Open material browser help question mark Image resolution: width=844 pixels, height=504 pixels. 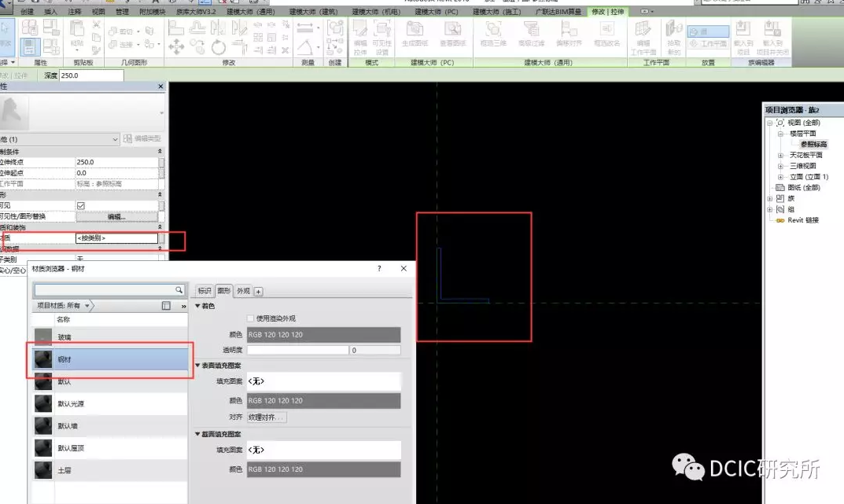click(x=379, y=269)
